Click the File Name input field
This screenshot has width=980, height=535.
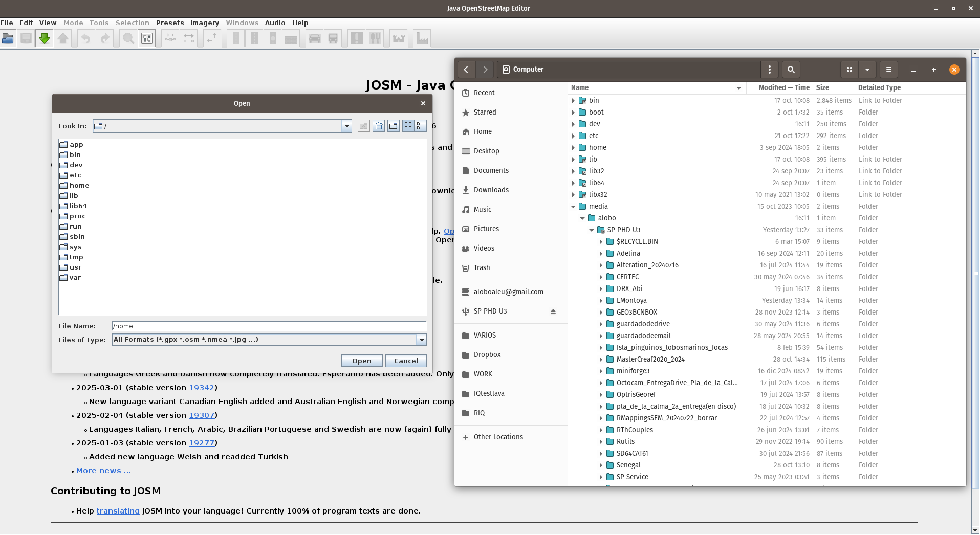[x=269, y=326]
